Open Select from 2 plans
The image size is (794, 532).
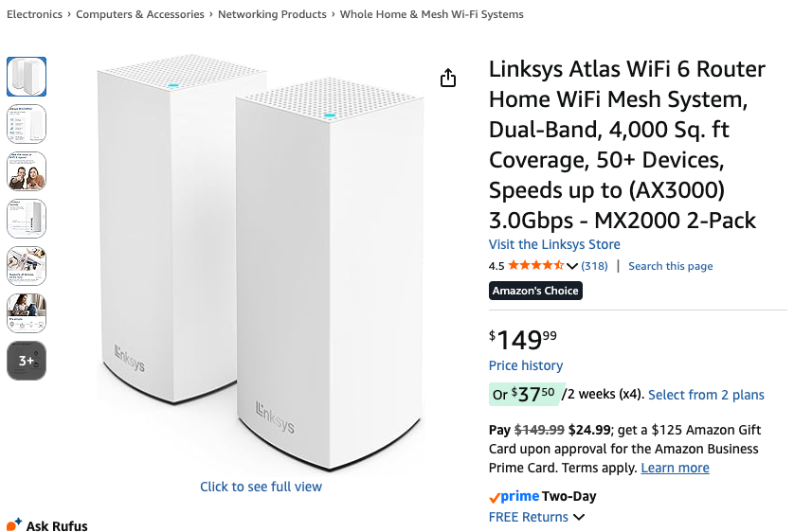pyautogui.click(x=706, y=395)
